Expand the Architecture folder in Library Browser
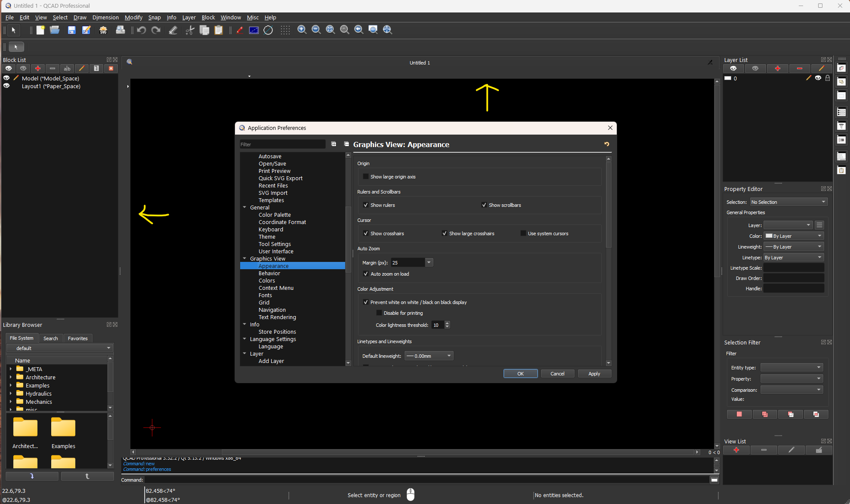This screenshot has height=504, width=850. click(x=11, y=377)
